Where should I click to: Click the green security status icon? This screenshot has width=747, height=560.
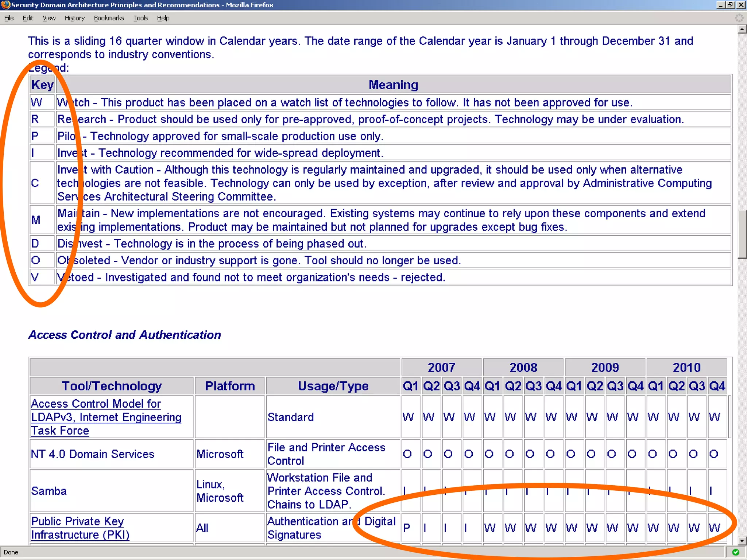736,552
